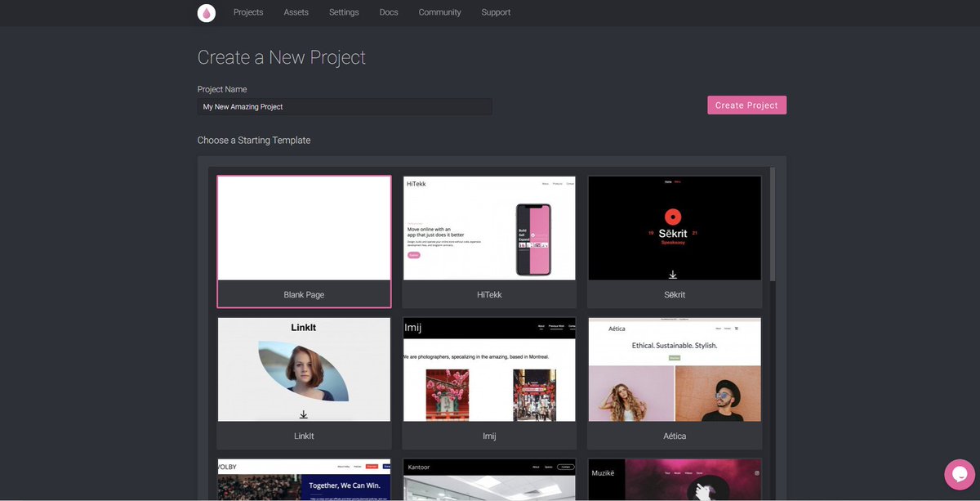Click the template list scrollbar
The height and width of the screenshot is (501, 980).
(x=773, y=225)
